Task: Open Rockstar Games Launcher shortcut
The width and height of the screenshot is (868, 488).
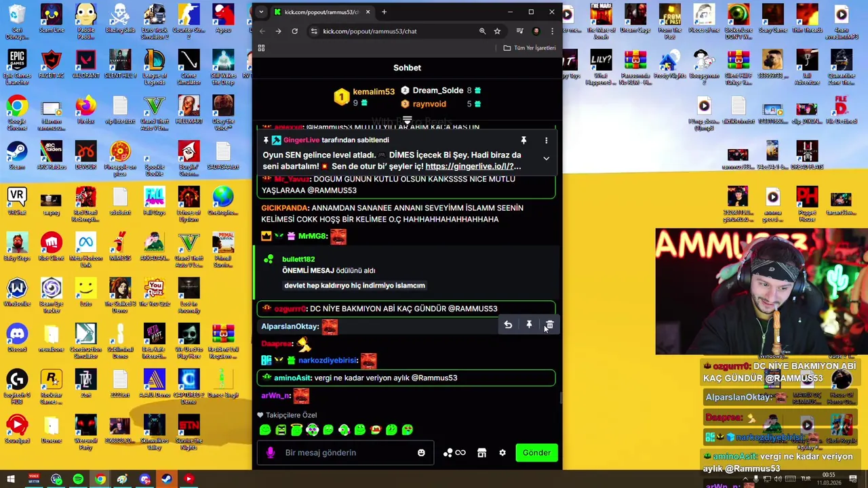Action: tap(52, 386)
